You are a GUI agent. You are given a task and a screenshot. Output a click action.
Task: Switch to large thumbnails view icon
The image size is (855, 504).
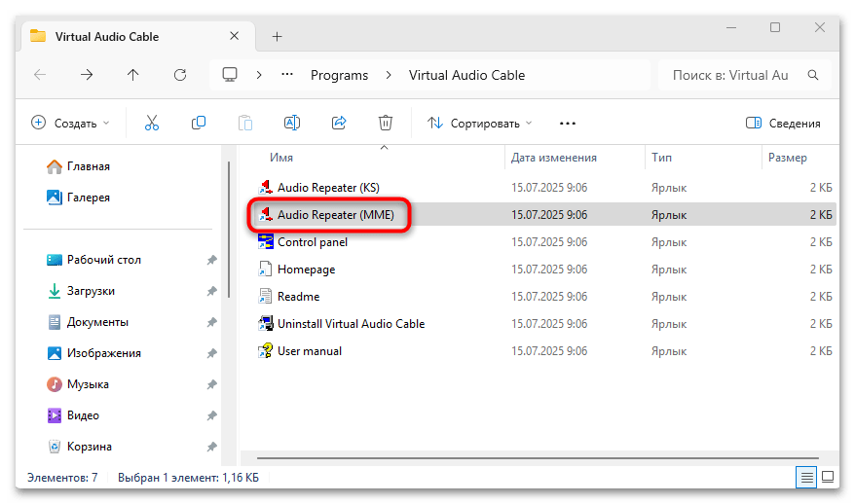click(x=828, y=478)
